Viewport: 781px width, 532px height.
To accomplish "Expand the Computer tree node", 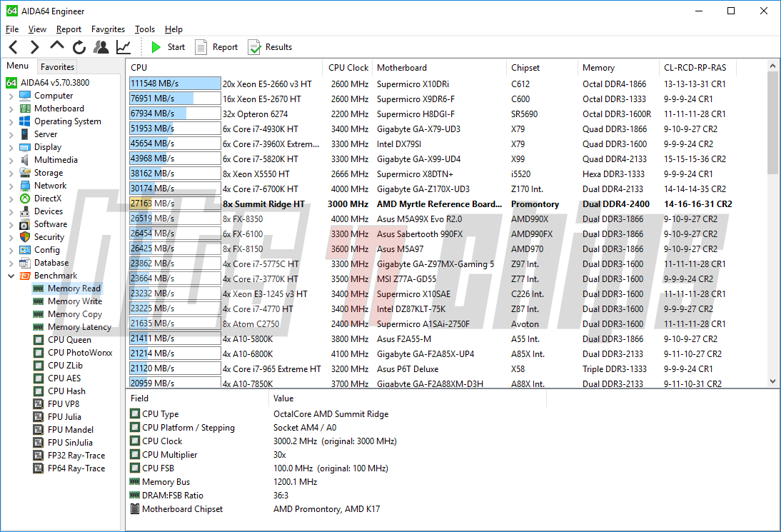I will click(11, 96).
